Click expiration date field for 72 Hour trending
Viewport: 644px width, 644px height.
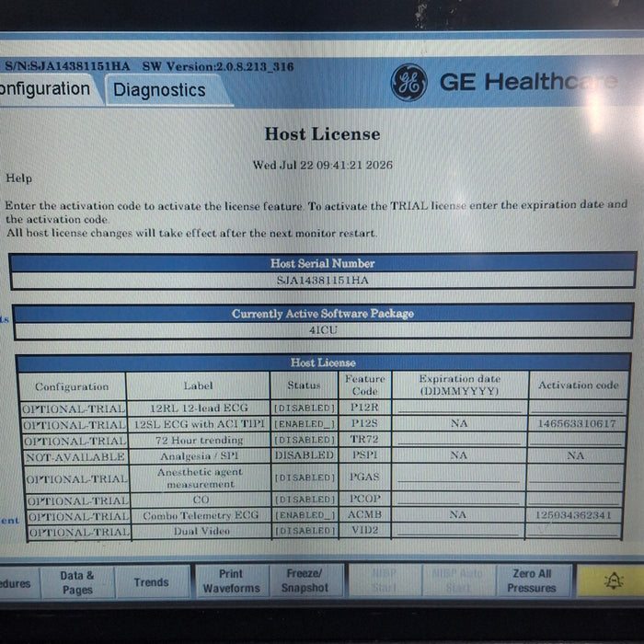point(459,439)
